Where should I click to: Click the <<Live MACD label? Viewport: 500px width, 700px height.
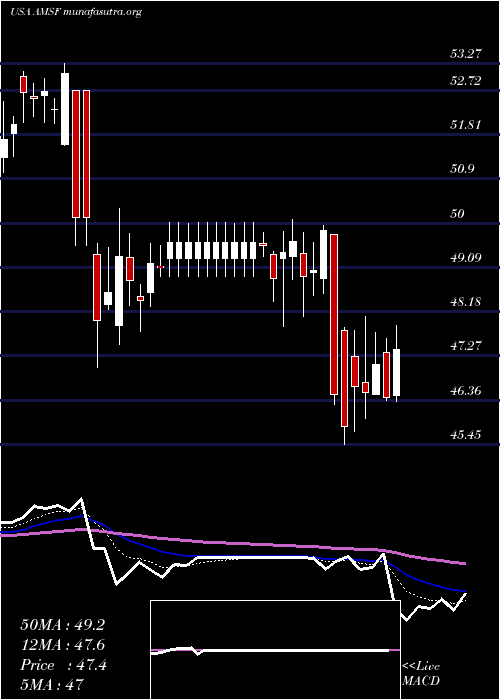tap(421, 674)
